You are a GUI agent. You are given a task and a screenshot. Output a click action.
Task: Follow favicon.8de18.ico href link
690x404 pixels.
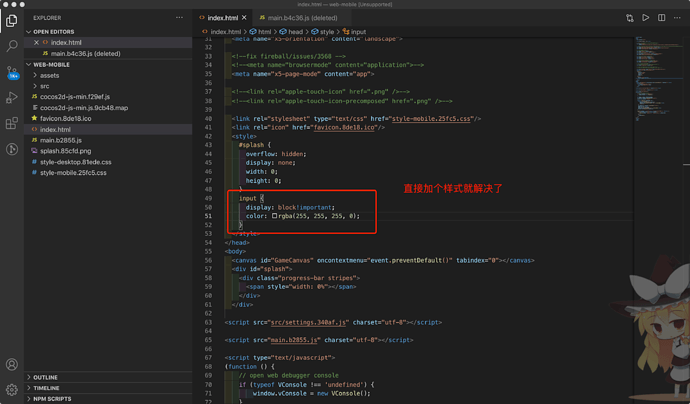pyautogui.click(x=344, y=127)
